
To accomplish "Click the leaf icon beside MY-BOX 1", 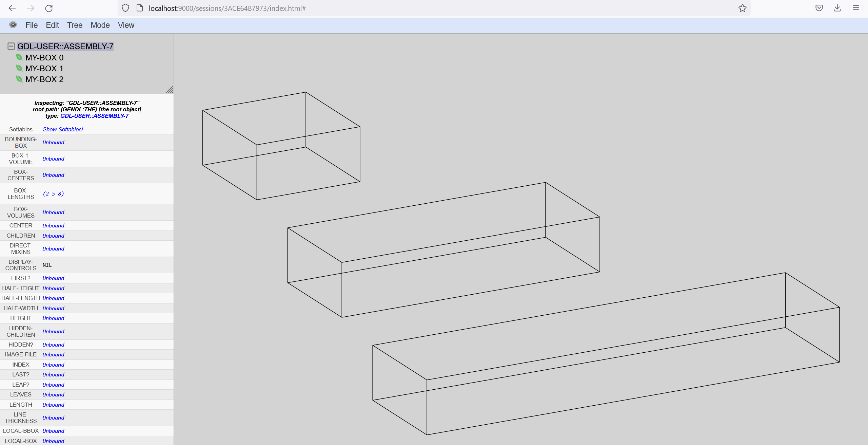I will (x=19, y=68).
